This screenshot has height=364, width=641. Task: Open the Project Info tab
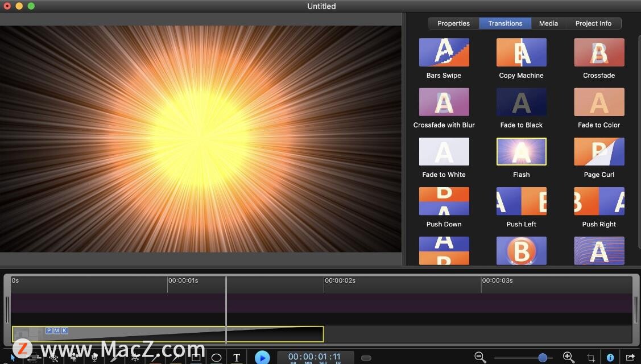[x=594, y=23]
